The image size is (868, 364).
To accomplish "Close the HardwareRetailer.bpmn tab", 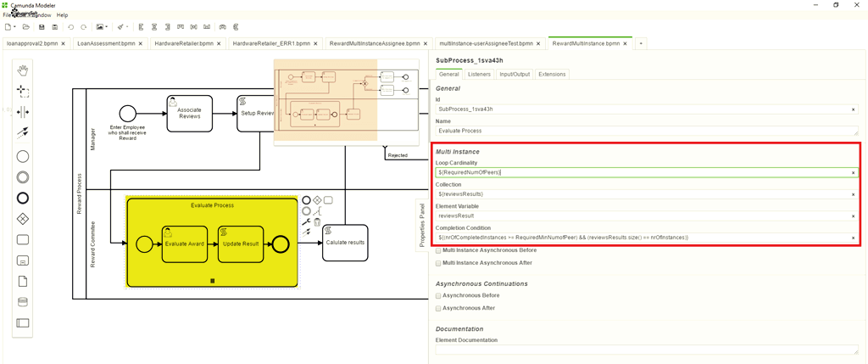I will 219,42.
